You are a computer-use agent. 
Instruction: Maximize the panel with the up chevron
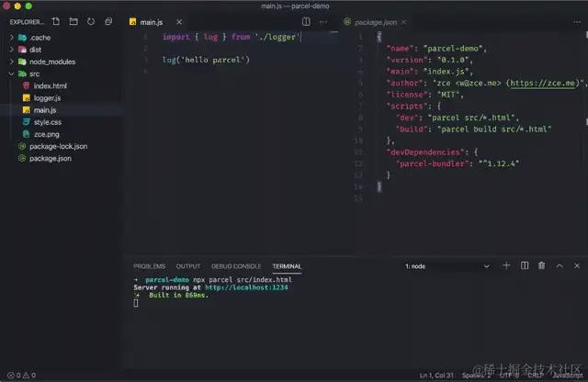560,265
